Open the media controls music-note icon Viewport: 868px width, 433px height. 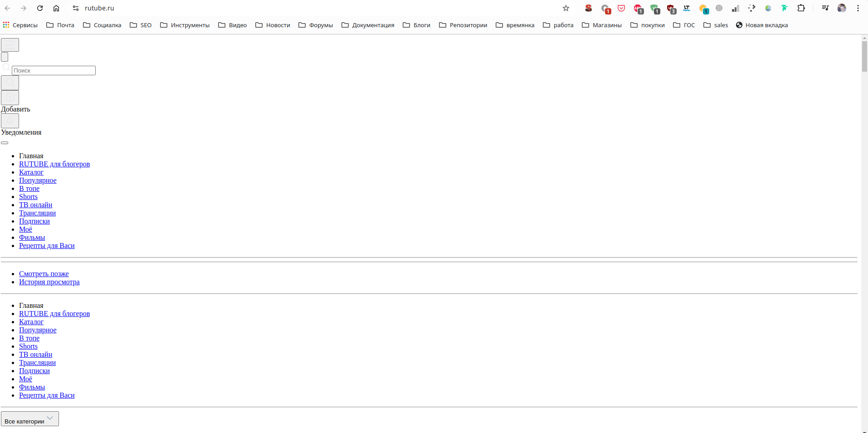[x=825, y=8]
